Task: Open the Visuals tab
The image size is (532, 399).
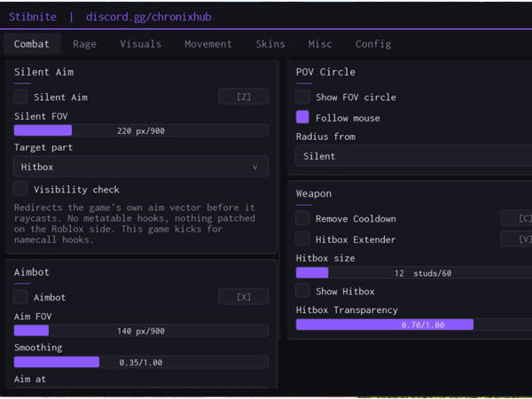Action: (x=140, y=44)
